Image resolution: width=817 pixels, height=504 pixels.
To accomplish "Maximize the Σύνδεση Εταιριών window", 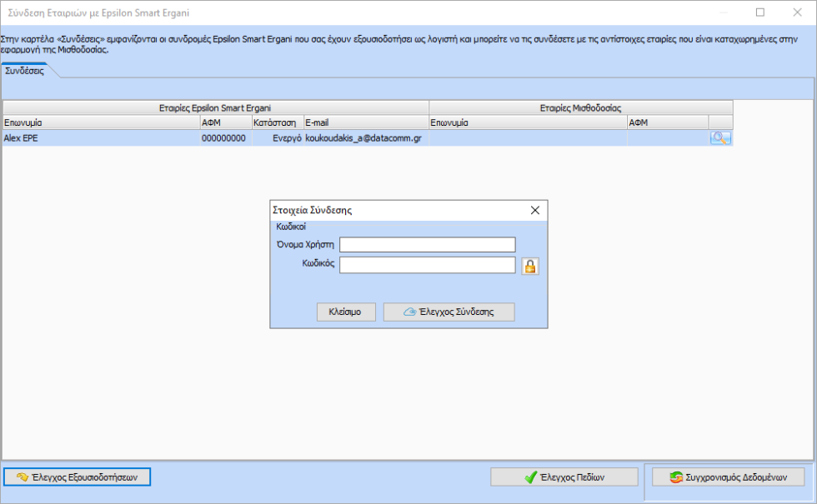I will tap(760, 12).
